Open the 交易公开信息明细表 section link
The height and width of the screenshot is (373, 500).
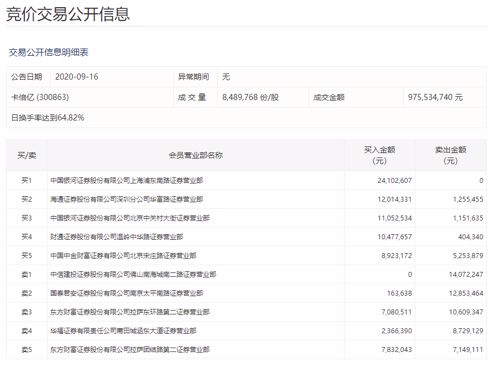click(49, 52)
